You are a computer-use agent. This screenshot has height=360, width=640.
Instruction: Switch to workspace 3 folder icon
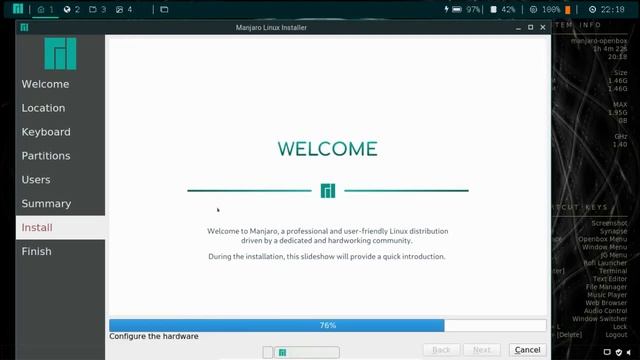click(93, 9)
